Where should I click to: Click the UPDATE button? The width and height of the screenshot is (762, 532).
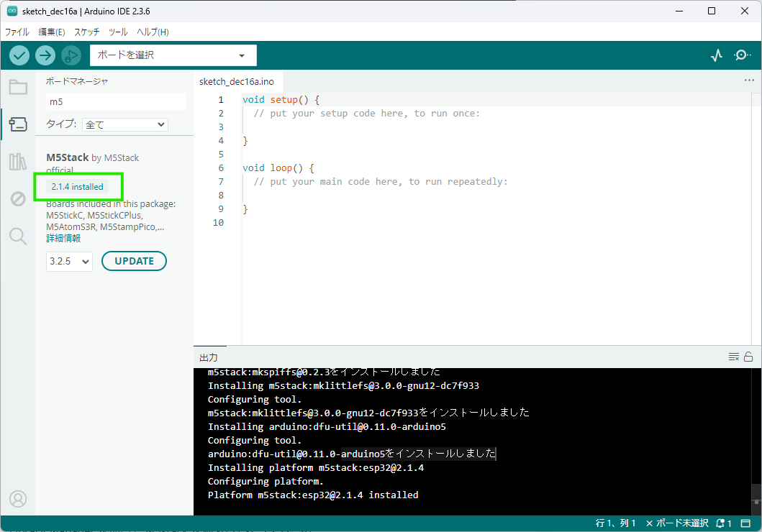[x=134, y=261]
